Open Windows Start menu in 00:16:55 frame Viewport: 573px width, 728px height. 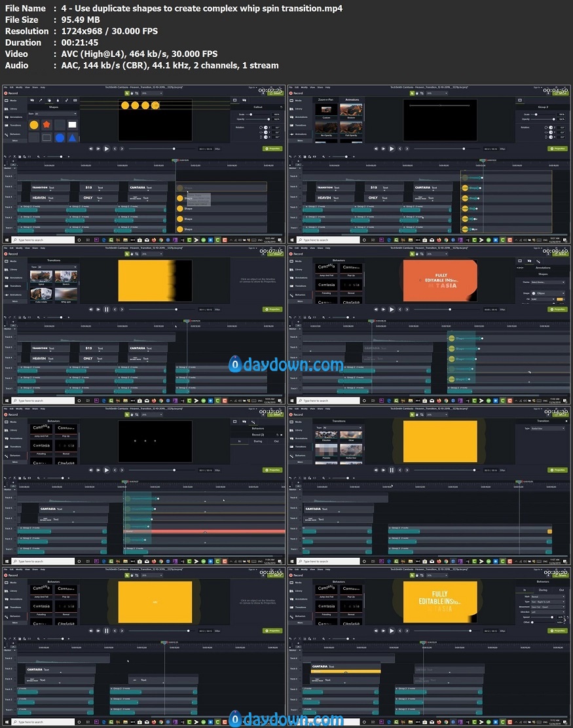7,722
